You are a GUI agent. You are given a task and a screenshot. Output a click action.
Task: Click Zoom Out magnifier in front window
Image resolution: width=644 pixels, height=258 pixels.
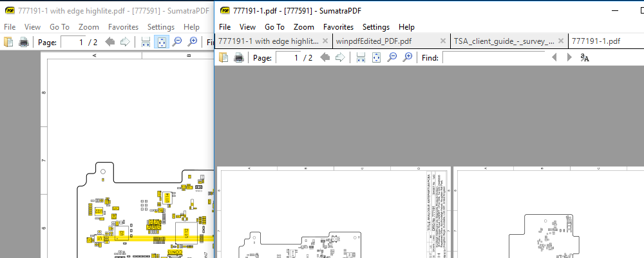(392, 57)
